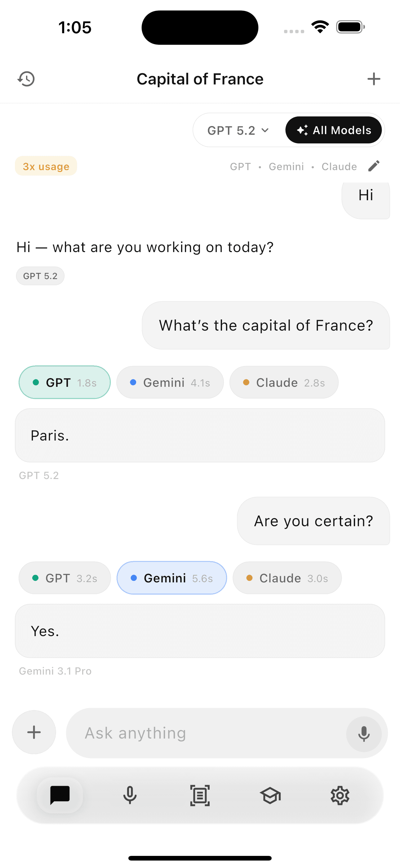Viewport: 400px width, 868px height.
Task: Tap the attachment plus button beside input
Action: (x=34, y=732)
